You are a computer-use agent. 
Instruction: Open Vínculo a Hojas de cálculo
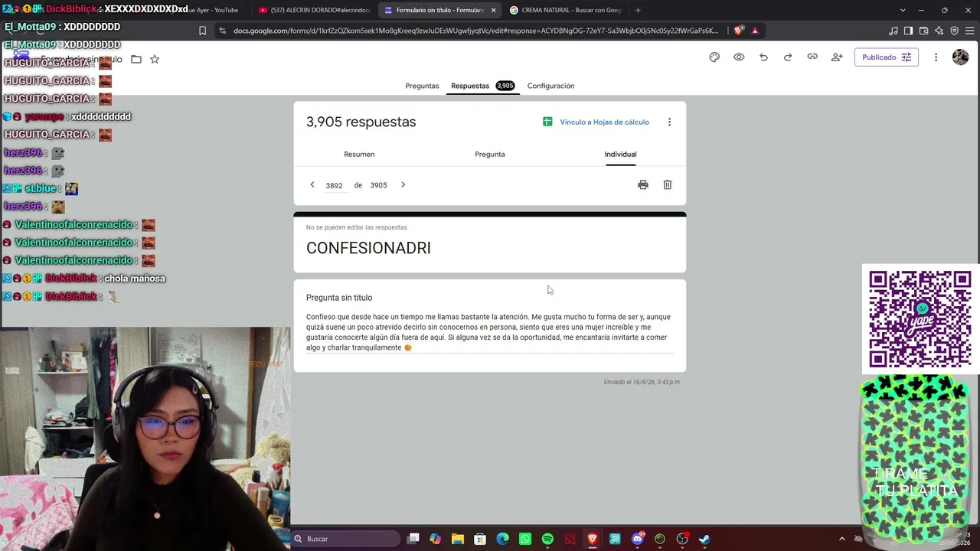coord(596,122)
